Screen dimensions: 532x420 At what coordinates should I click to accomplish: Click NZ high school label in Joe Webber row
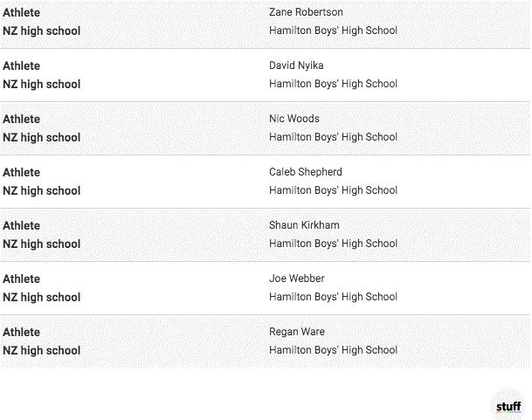41,298
